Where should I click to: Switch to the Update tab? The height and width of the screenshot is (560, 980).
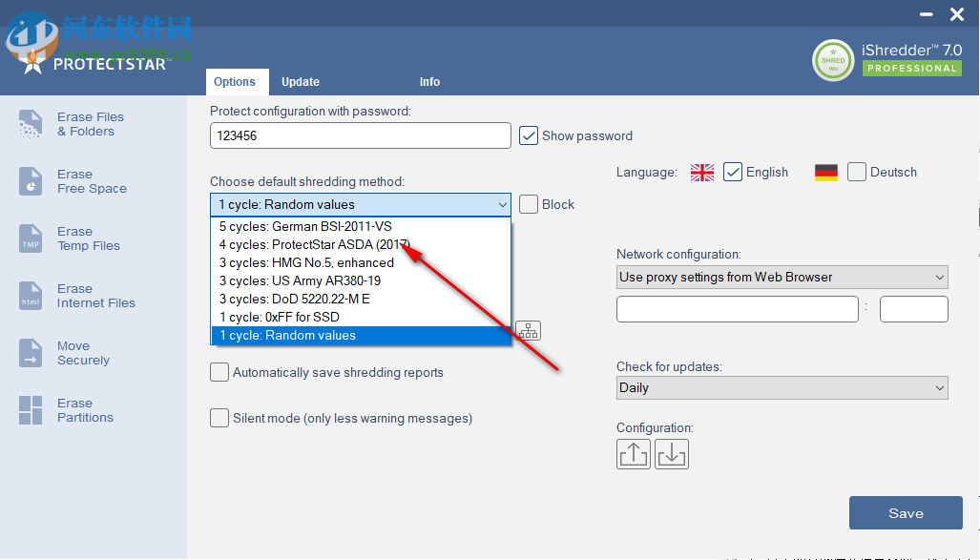300,82
